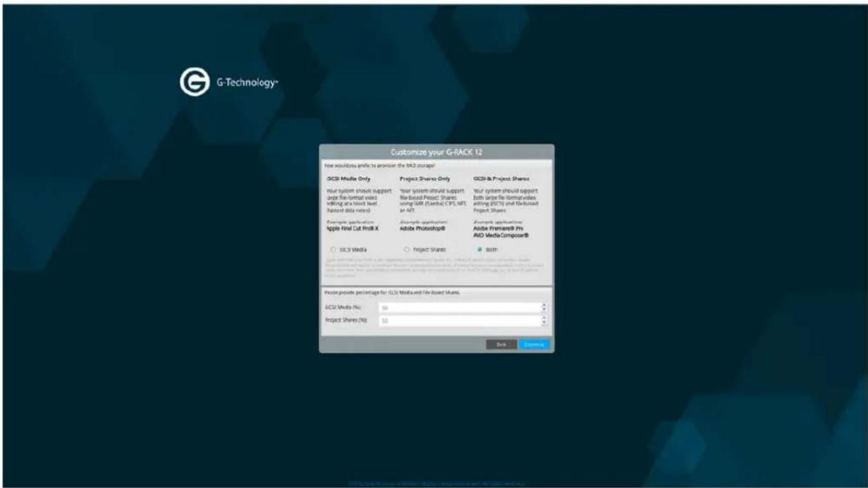The width and height of the screenshot is (868, 488).
Task: Click the 'Adobe Photoshop' example text
Action: (423, 228)
